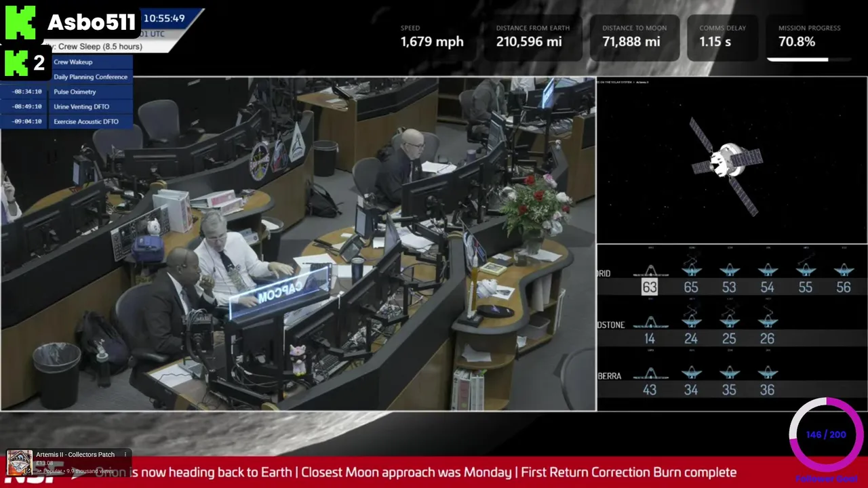868x488 pixels.
Task: Click the Artemis II - Collectors Patch title
Action: tap(75, 455)
